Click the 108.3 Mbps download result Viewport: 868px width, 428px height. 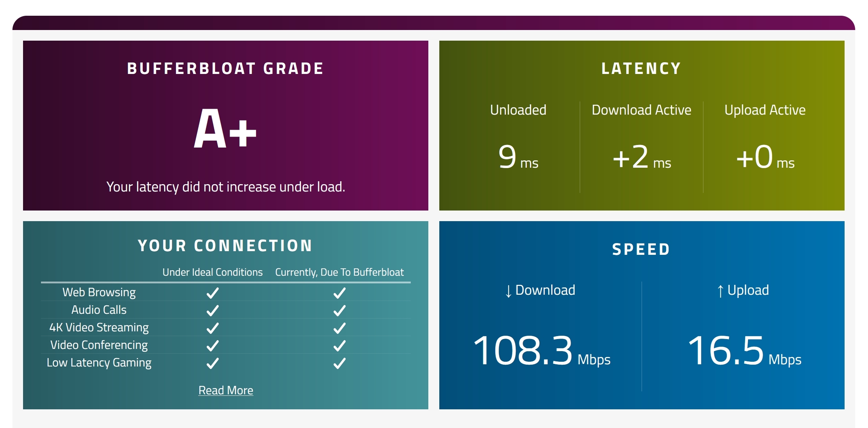pyautogui.click(x=542, y=351)
